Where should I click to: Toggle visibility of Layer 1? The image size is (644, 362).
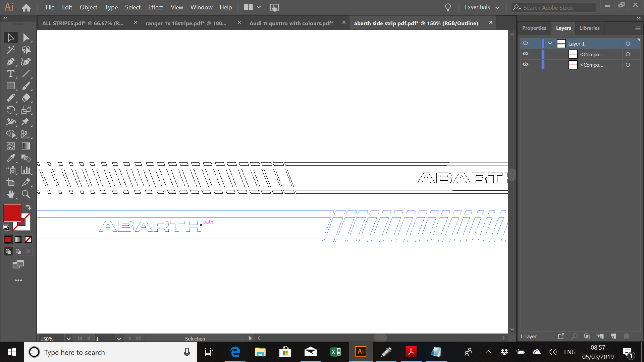click(525, 44)
